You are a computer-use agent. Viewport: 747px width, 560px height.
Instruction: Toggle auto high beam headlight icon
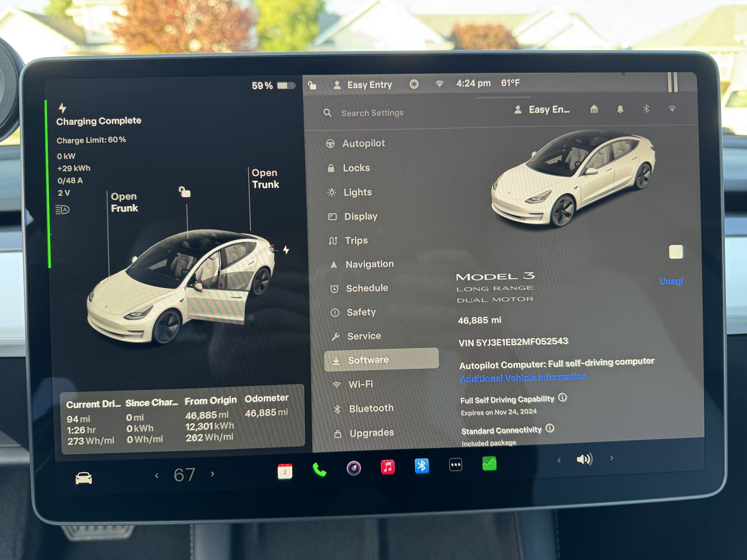(x=62, y=210)
